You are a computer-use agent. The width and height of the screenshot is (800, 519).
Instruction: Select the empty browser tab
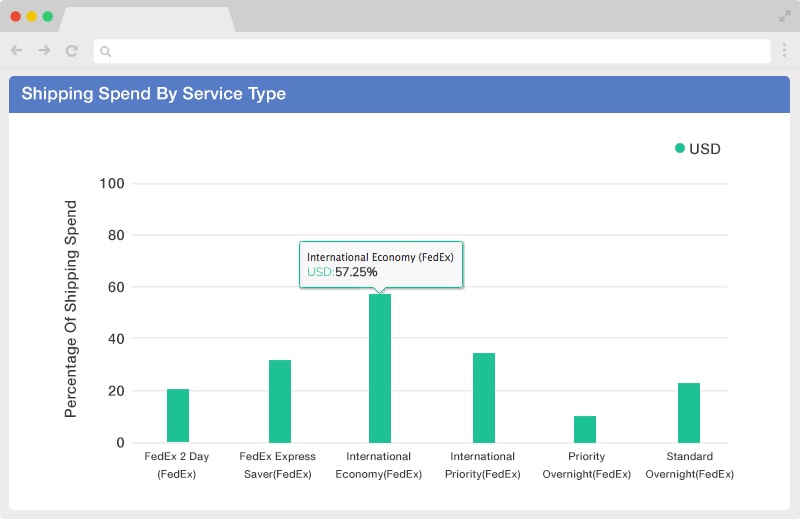pyautogui.click(x=147, y=19)
